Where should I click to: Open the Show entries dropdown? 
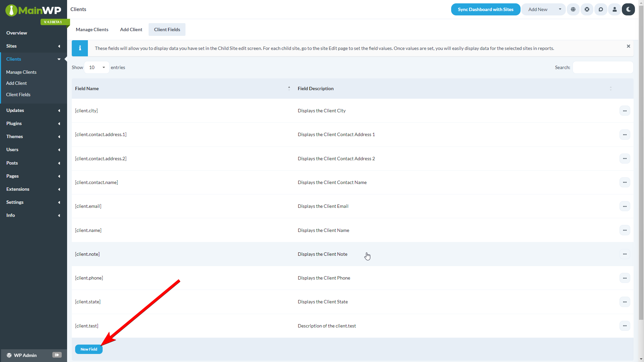coord(96,67)
